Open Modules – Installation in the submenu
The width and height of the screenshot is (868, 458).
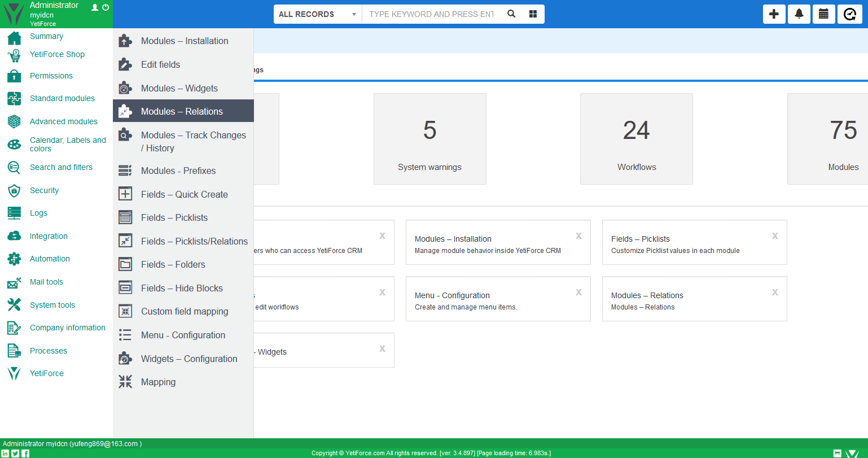[183, 41]
